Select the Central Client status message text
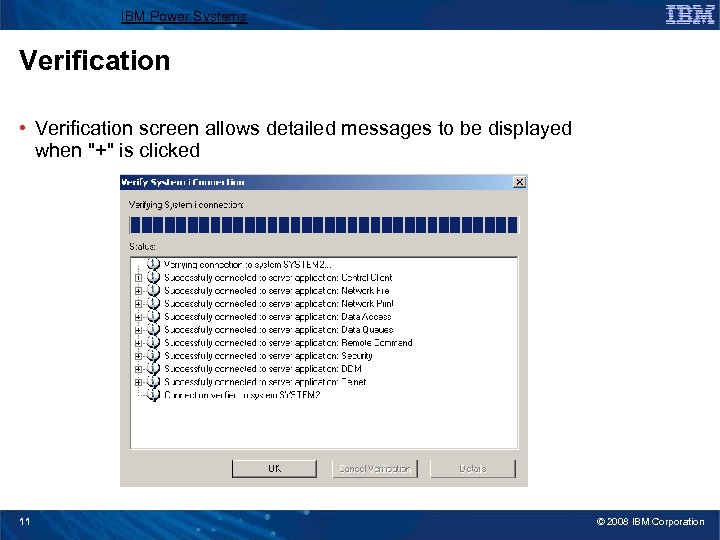The height and width of the screenshot is (540, 720). click(278, 278)
